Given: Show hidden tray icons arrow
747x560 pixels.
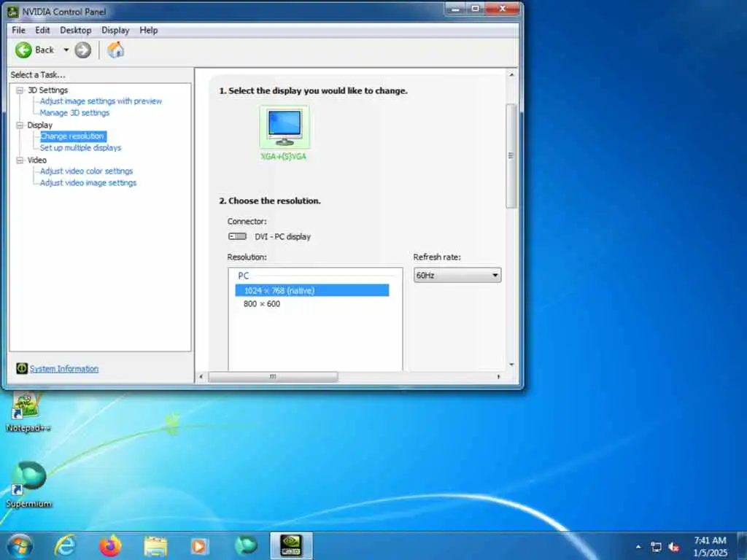Looking at the screenshot, I should (638, 547).
